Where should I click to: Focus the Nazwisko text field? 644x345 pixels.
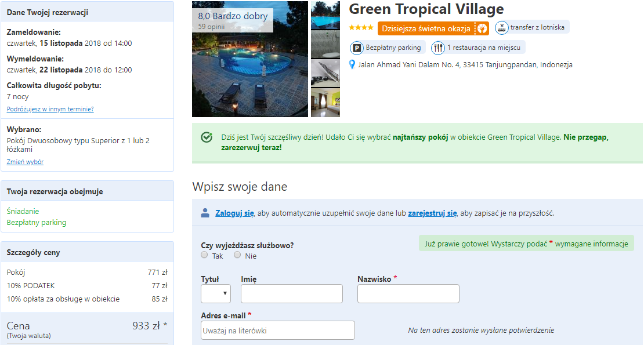(408, 294)
